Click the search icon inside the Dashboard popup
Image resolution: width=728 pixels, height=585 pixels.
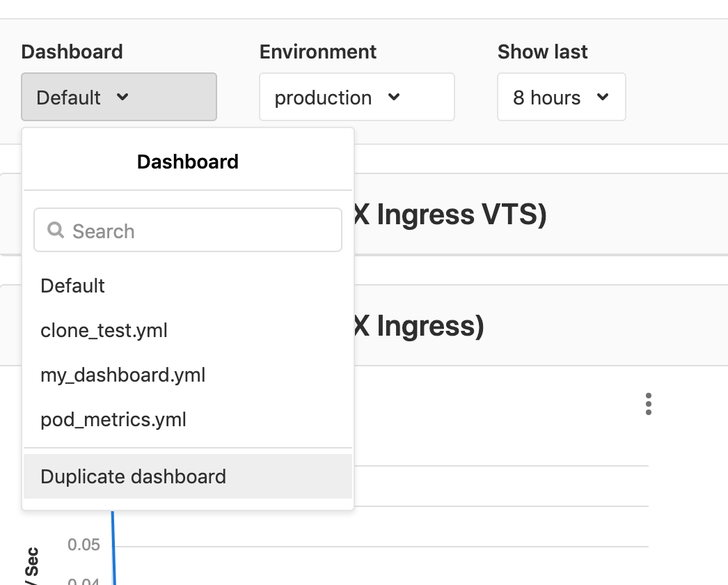tap(56, 230)
